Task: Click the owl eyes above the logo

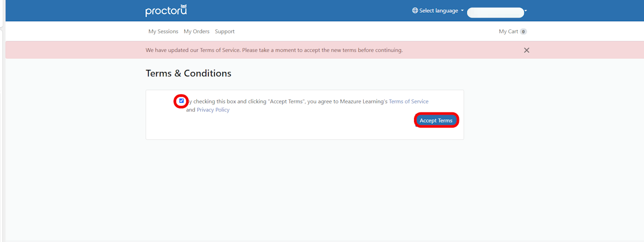Action: pyautogui.click(x=183, y=6)
